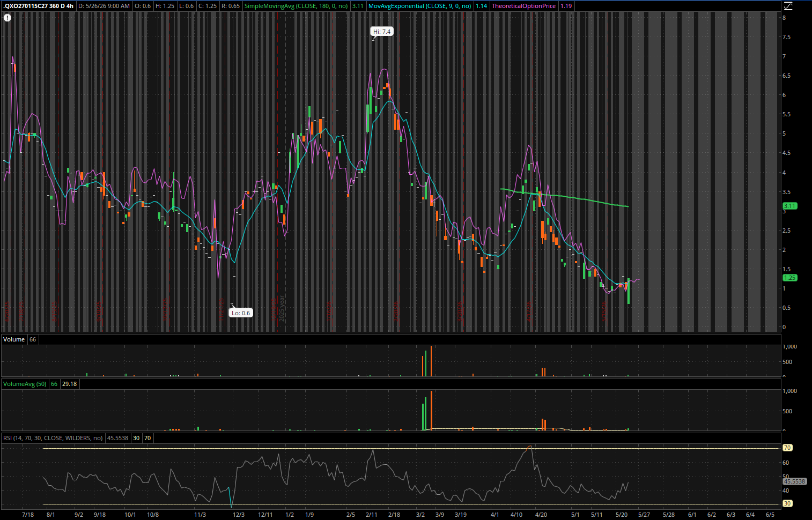This screenshot has height=520, width=812.
Task: Click the RSI value 45.5538 in the RSI header
Action: pos(117,438)
